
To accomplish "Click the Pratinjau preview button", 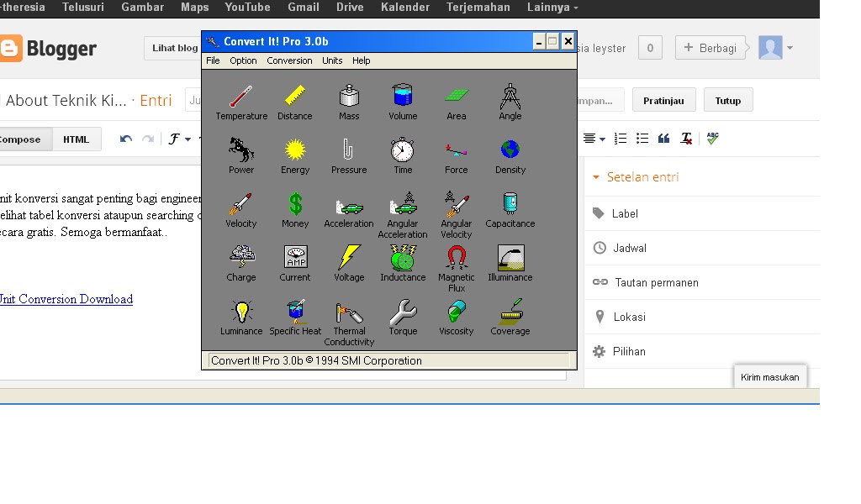I will [663, 100].
